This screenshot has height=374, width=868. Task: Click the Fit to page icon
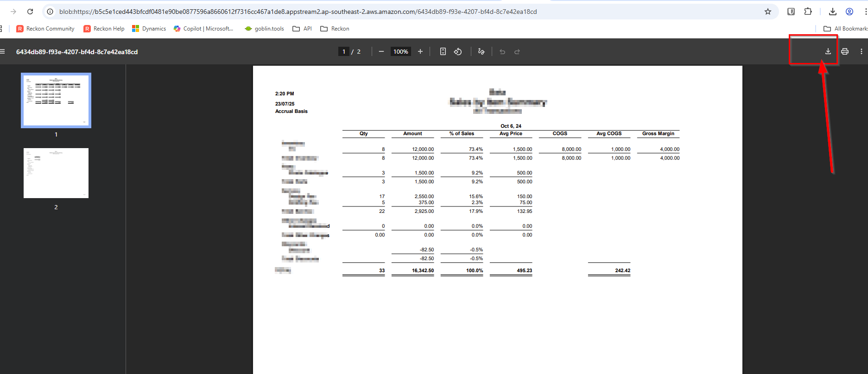[443, 51]
